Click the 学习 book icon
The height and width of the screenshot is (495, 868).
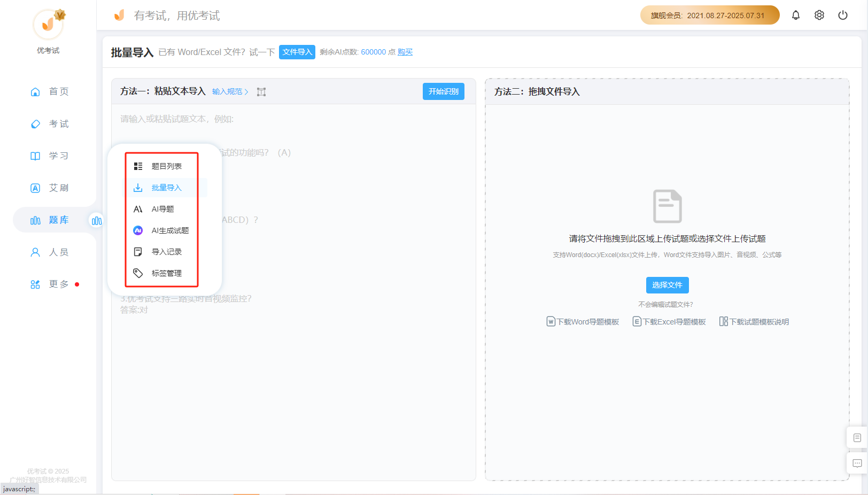(x=35, y=156)
